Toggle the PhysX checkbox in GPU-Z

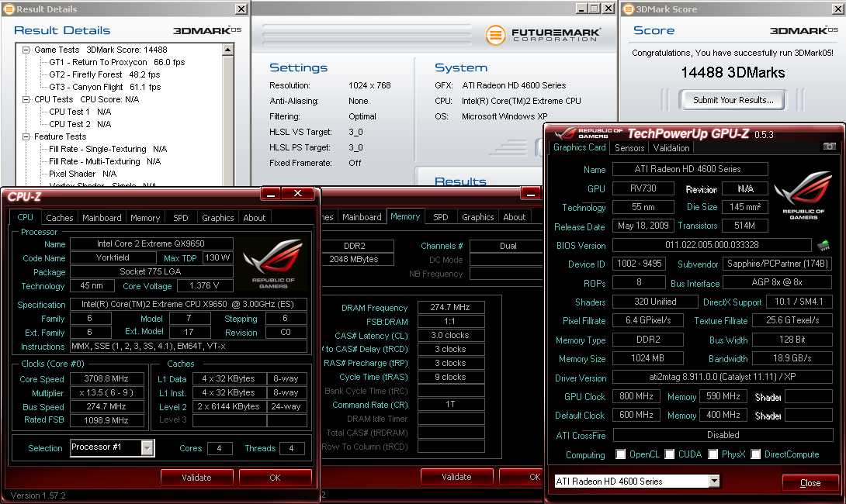coord(713,454)
